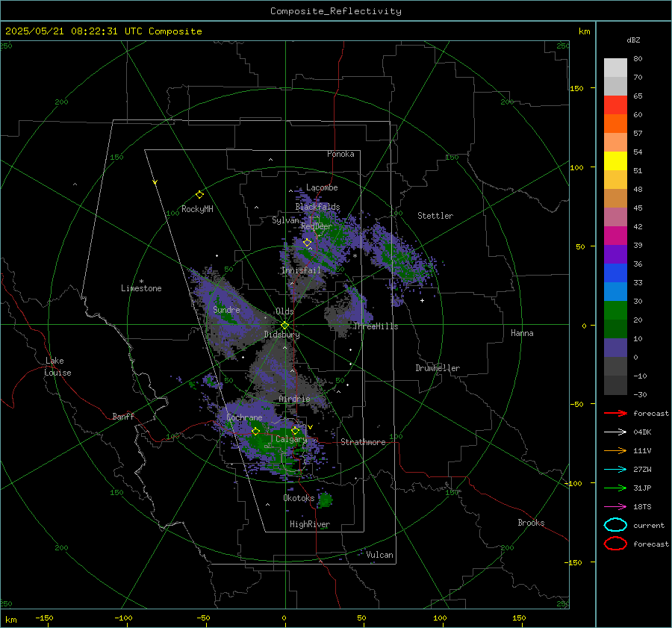Click the white 04DK arrow legend icon
This screenshot has height=628, width=672.
pos(615,432)
